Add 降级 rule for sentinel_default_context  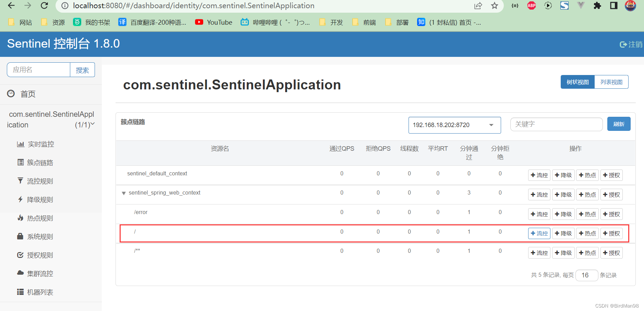pyautogui.click(x=563, y=175)
